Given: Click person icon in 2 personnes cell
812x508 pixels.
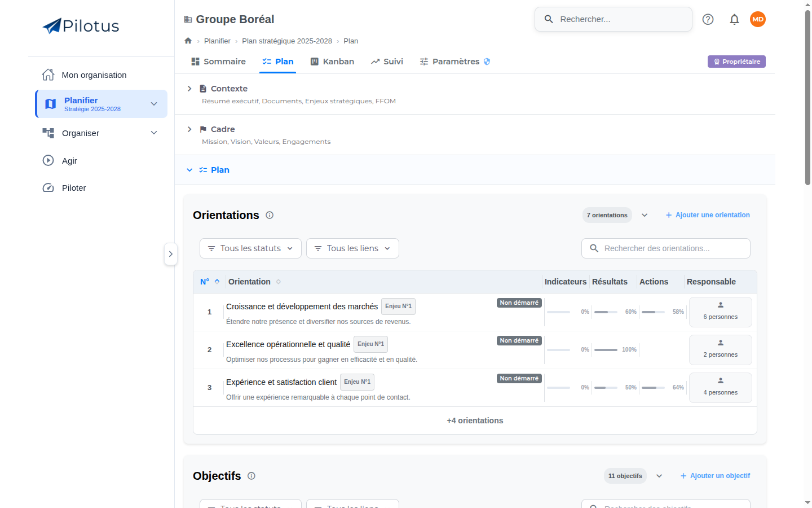Looking at the screenshot, I should (x=721, y=343).
